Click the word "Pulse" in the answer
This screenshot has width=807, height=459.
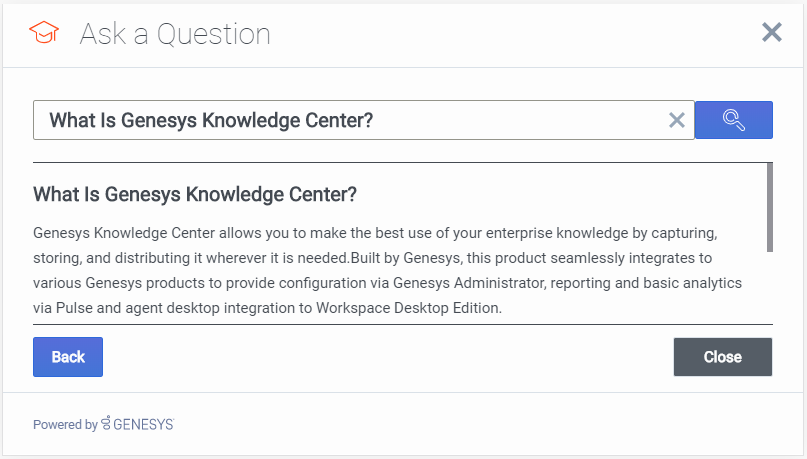[72, 309]
